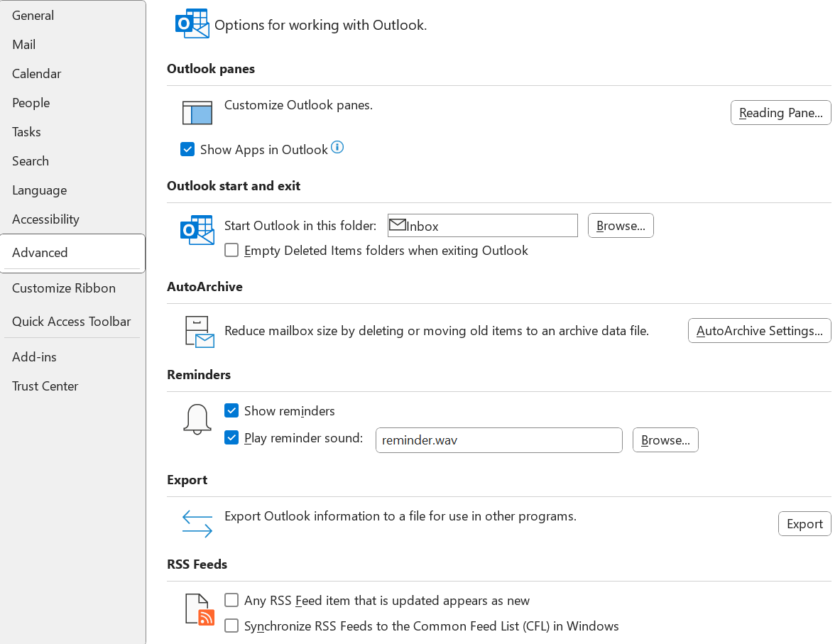Select the Search options category
The width and height of the screenshot is (840, 644).
point(73,160)
